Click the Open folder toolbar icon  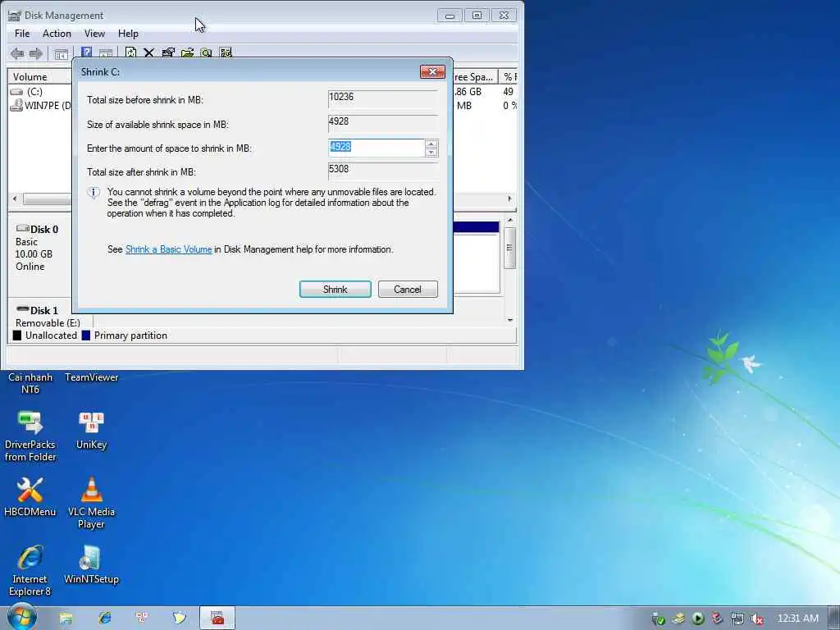click(x=187, y=52)
